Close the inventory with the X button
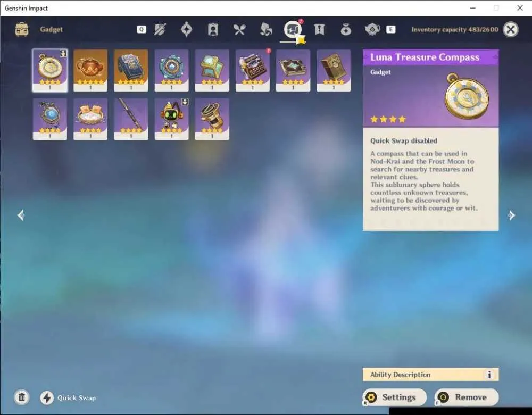Viewport: 532px width, 415px height. click(510, 29)
